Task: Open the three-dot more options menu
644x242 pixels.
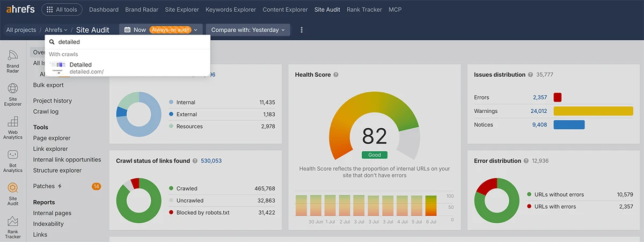Action: pos(302,30)
